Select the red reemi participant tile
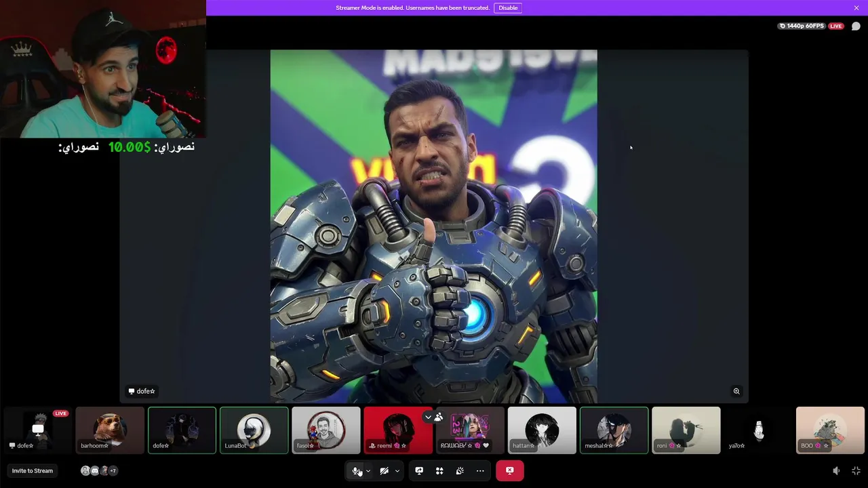 point(398,430)
